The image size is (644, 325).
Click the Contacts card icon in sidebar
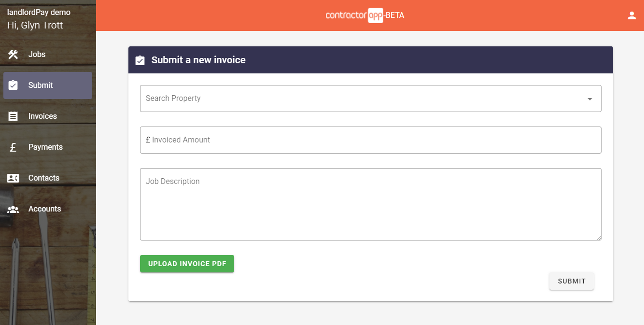point(13,178)
